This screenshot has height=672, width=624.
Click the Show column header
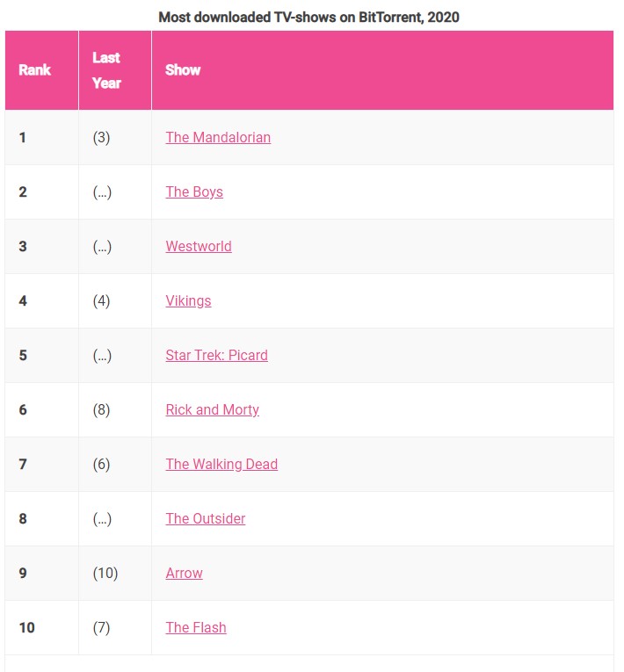(183, 70)
